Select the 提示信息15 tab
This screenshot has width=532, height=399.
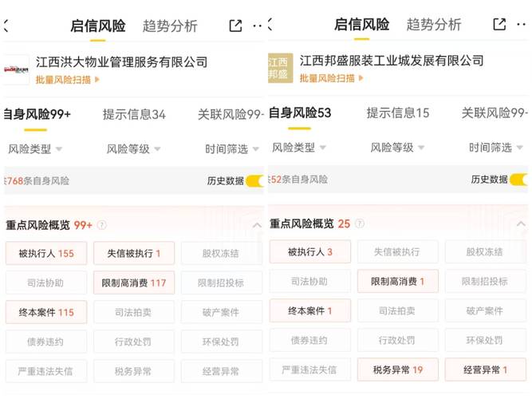click(397, 113)
